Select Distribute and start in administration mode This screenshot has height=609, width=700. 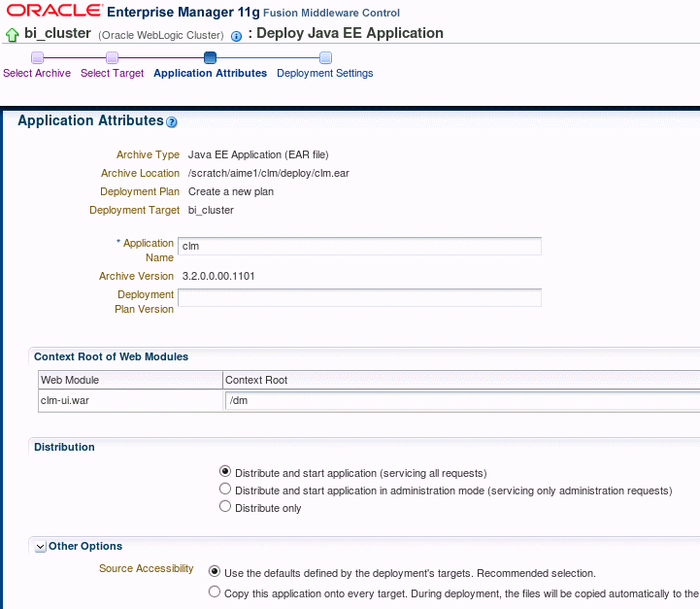point(225,489)
